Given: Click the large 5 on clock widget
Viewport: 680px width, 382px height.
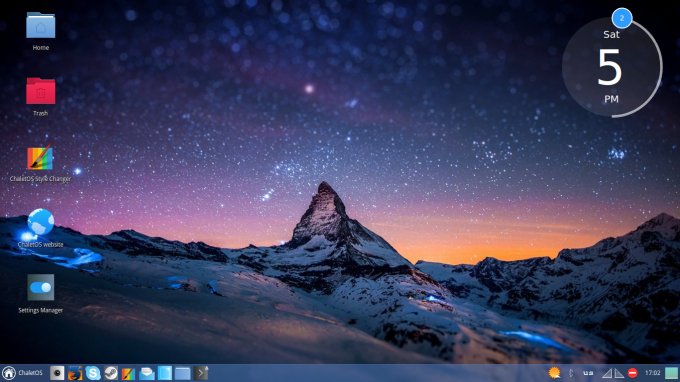Looking at the screenshot, I should [610, 66].
